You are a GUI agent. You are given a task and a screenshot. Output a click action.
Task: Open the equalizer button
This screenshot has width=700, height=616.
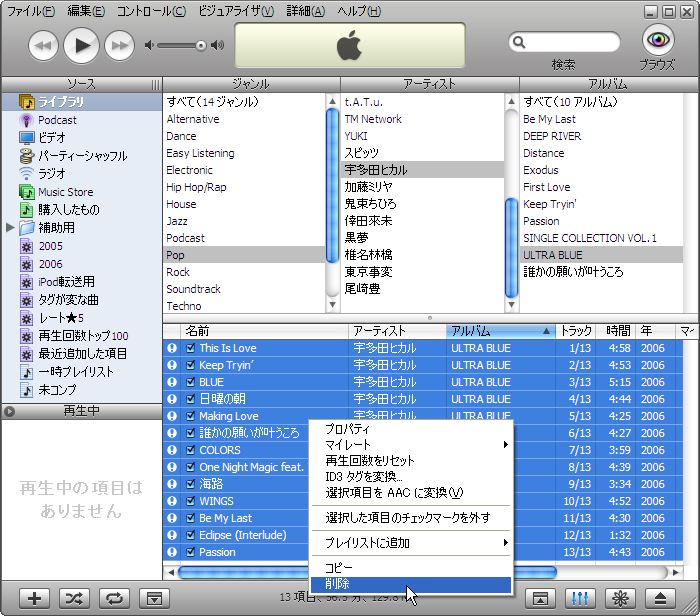(x=580, y=599)
